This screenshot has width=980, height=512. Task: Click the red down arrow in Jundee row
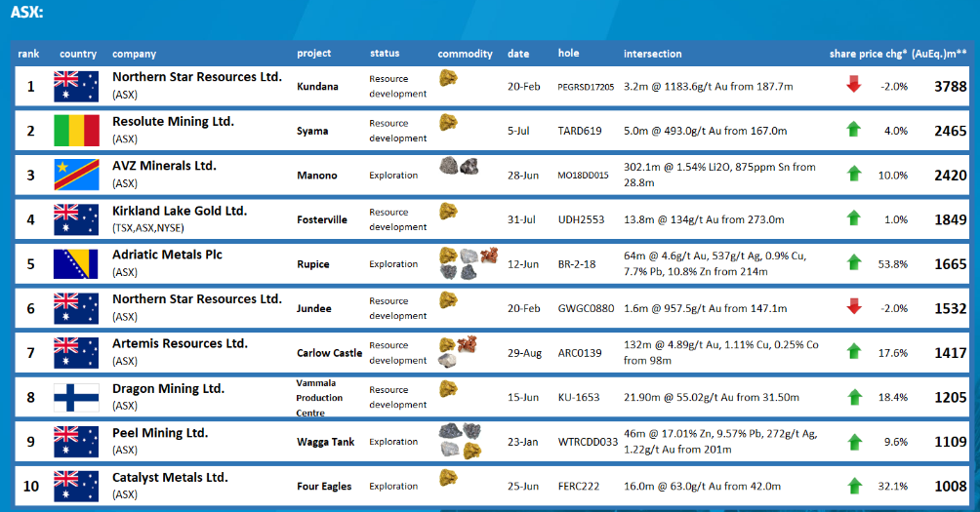point(854,306)
